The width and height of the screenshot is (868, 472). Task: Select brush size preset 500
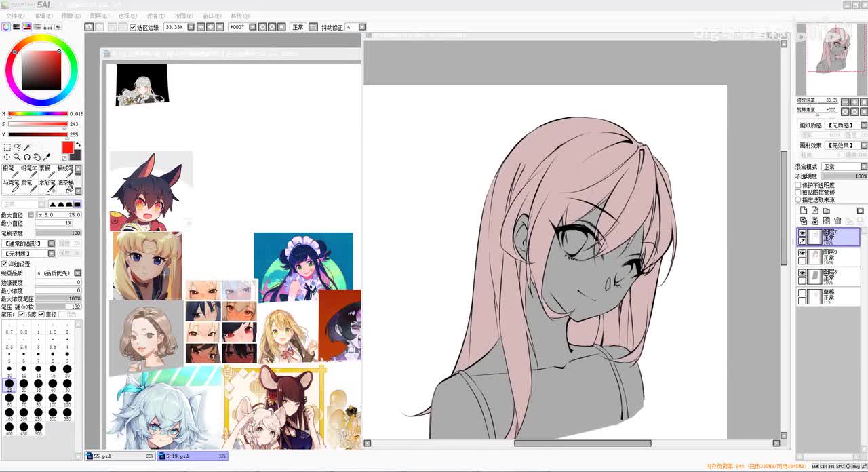tap(39, 430)
